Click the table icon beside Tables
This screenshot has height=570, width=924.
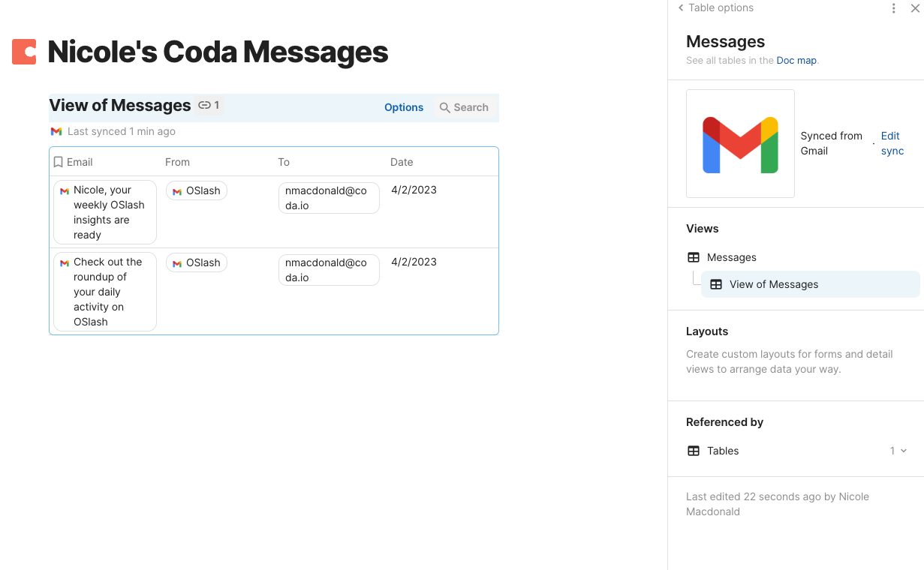click(x=694, y=451)
